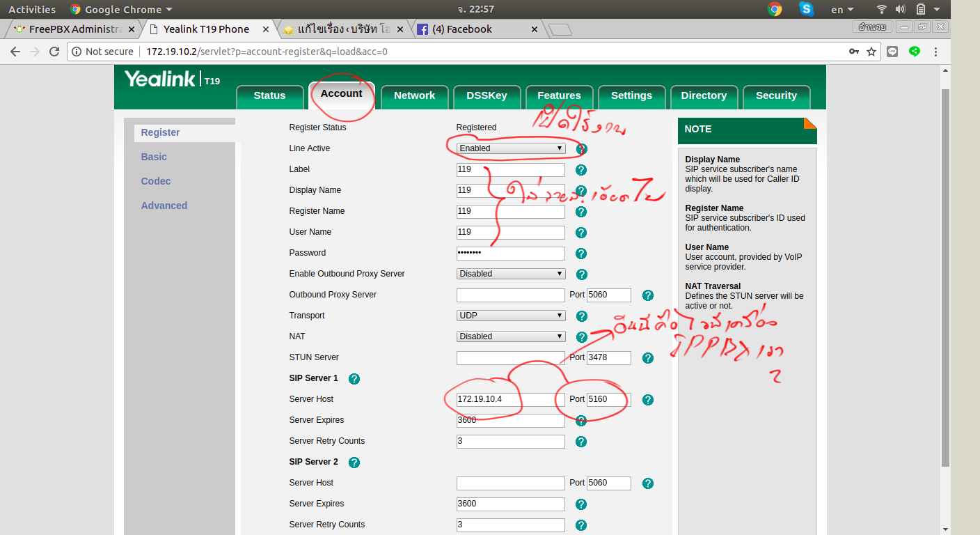The image size is (980, 535).
Task: Click the STUN Server port field 3478
Action: (609, 357)
